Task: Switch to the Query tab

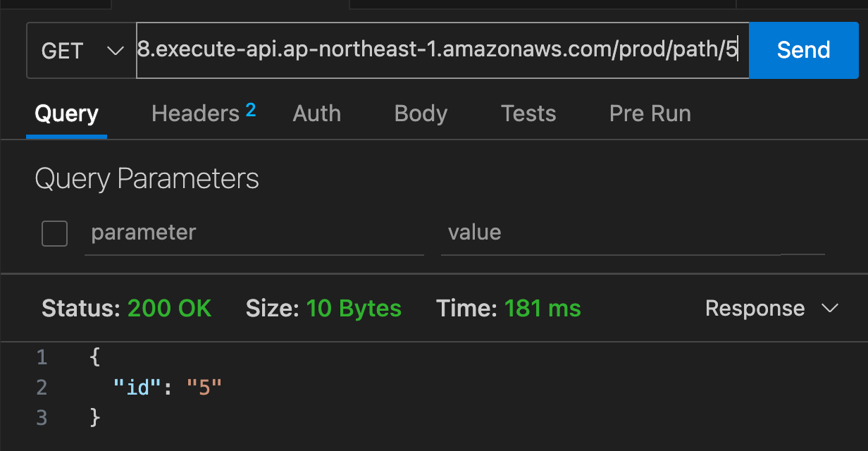Action: coord(66,113)
